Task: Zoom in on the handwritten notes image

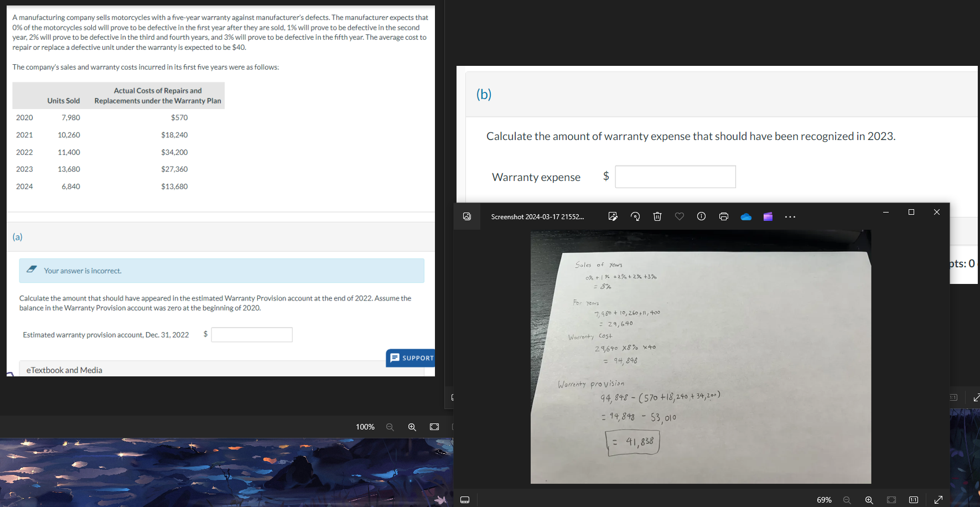Action: click(869, 500)
